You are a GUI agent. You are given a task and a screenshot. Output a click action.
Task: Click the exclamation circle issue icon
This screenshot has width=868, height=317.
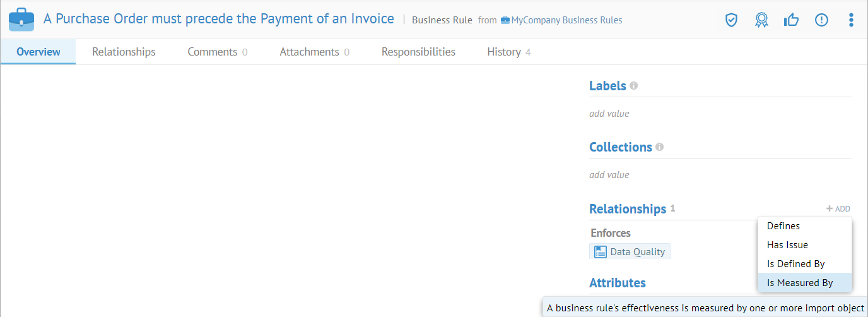(821, 20)
